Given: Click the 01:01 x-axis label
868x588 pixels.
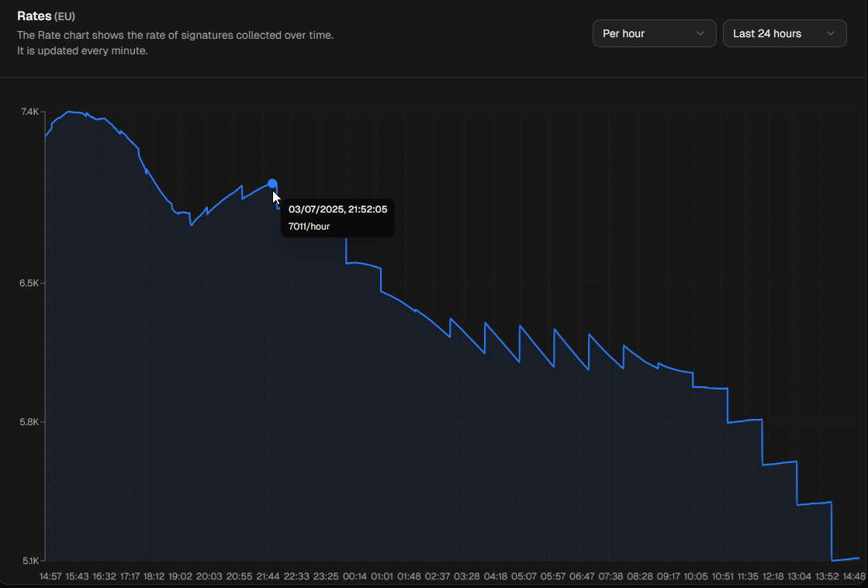Looking at the screenshot, I should (x=382, y=576).
